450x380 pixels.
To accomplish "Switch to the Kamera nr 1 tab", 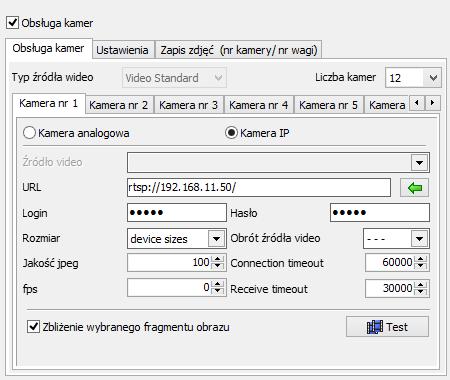I will coord(49,103).
